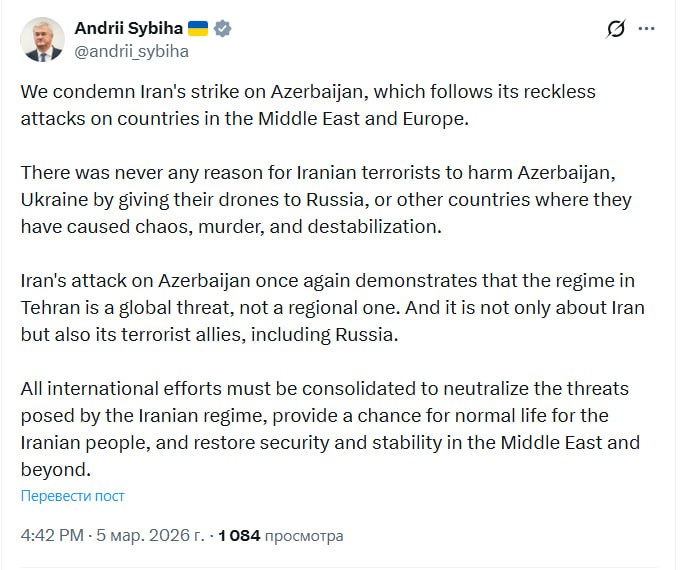700x570 pixels.
Task: Click the paragraph starting 'Iran's attack on Azerbaijan'
Action: pos(327,309)
